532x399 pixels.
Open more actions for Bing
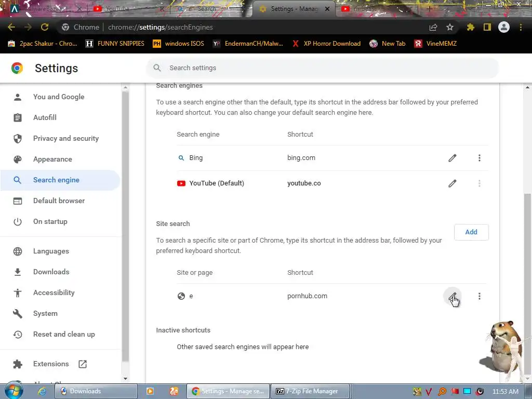pos(480,158)
